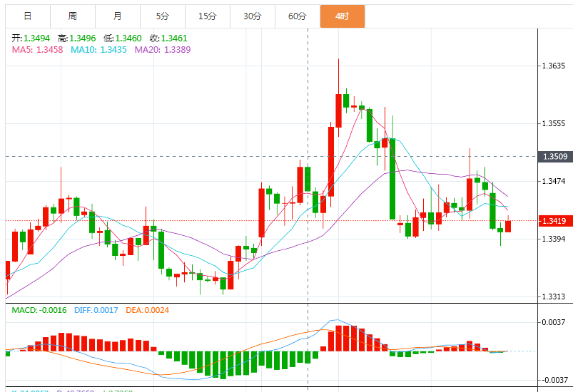
Task: Select the 5分 timeframe tab
Action: [x=163, y=16]
